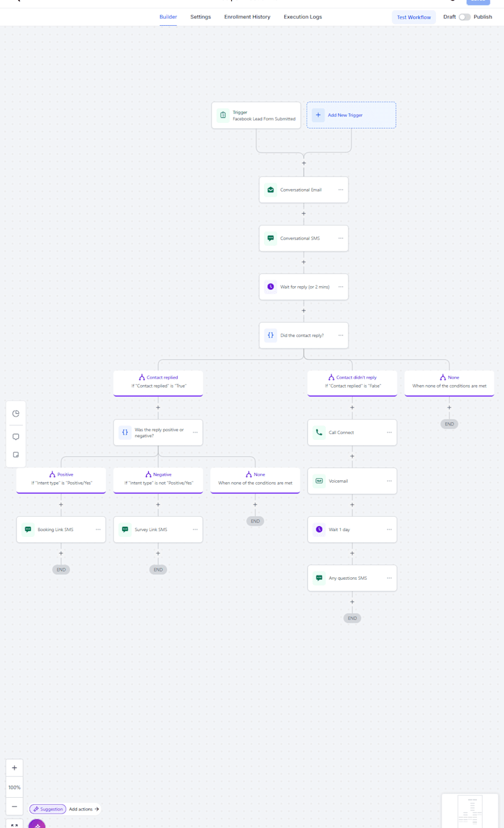Select the Negative intent branch
The image size is (504, 828).
158,480
